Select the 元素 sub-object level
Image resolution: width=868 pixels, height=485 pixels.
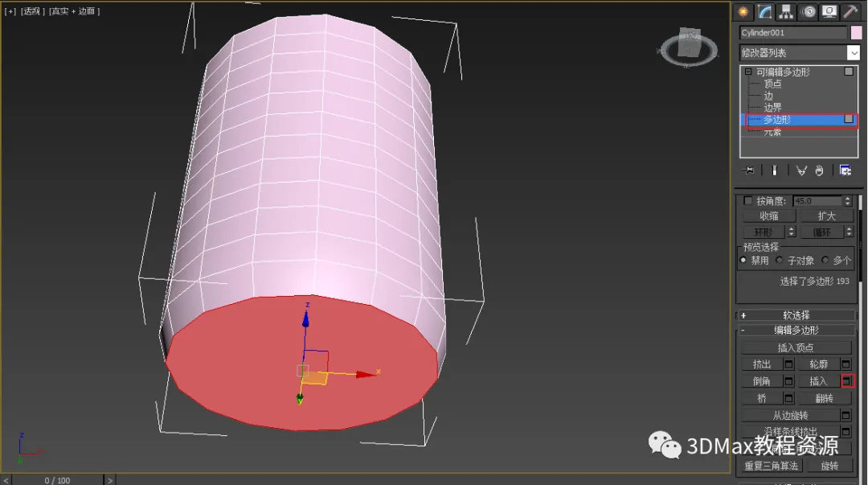[773, 132]
